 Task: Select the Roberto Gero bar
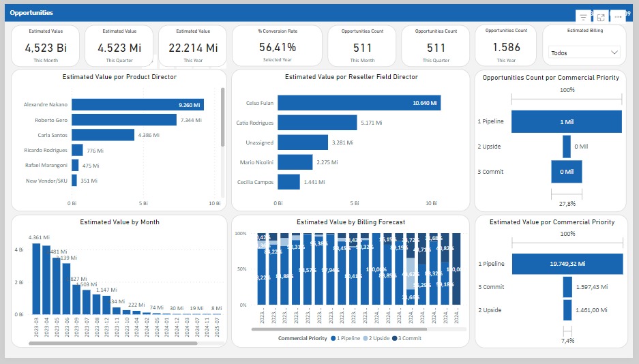(124, 120)
